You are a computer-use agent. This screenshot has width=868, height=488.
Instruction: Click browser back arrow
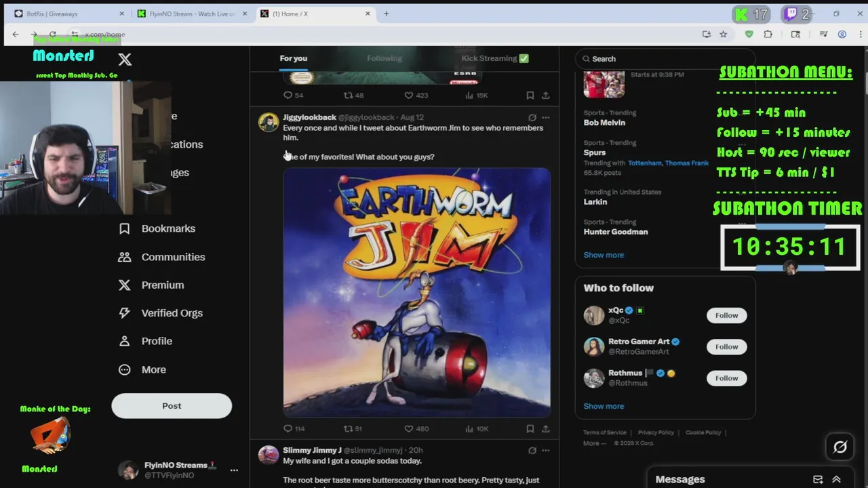(16, 34)
